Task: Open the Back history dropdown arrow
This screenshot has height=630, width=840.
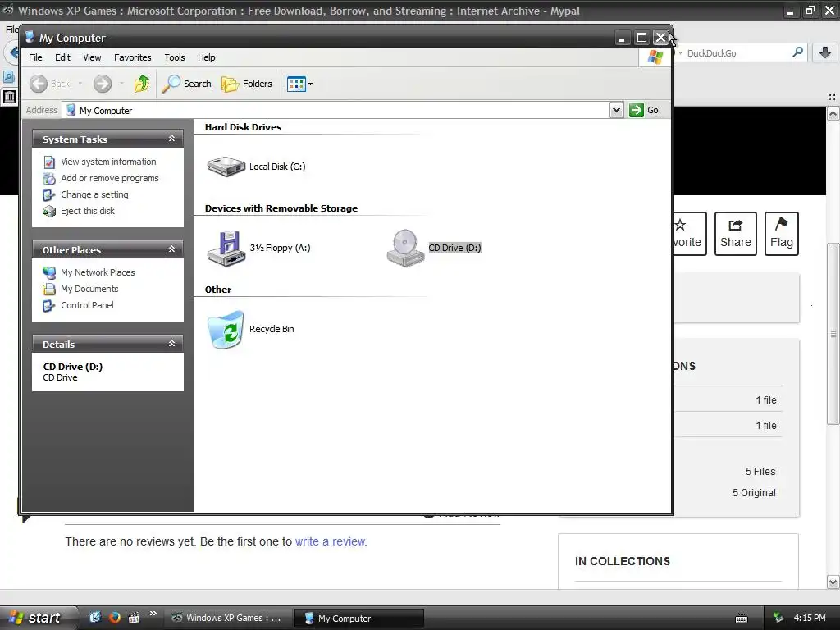Action: [80, 84]
